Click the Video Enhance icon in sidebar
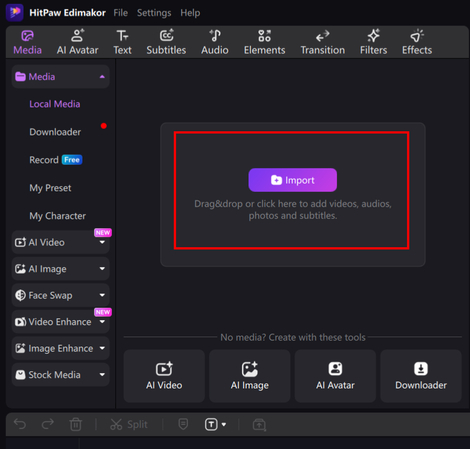 tap(20, 322)
